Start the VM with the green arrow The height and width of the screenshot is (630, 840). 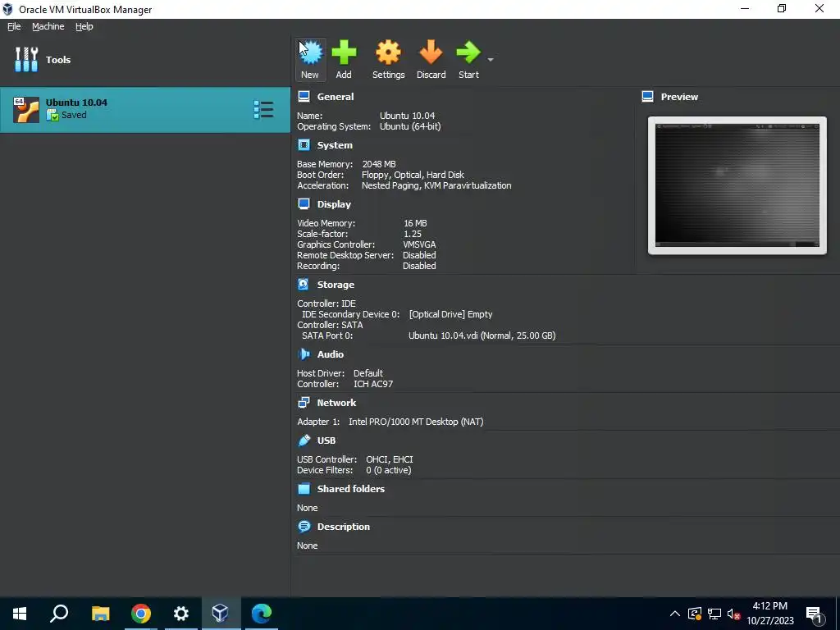coord(468,52)
